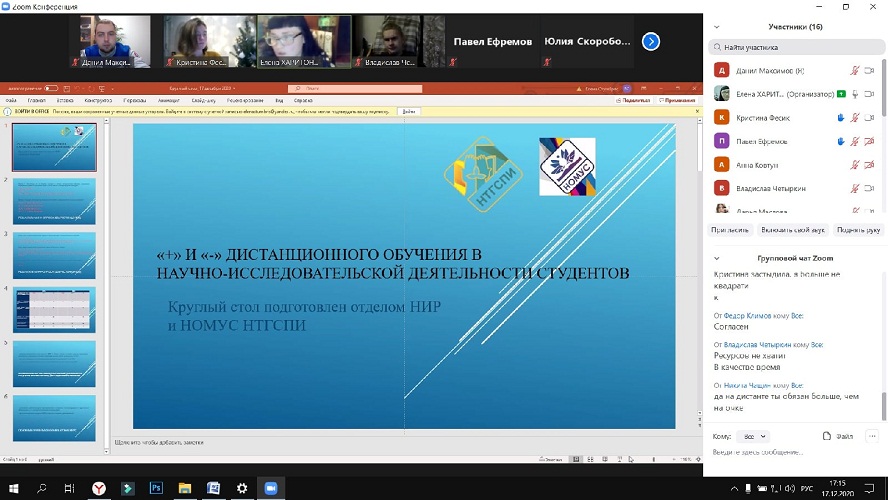Select slide 4 thumbnail with the table
This screenshot has width=888, height=500.
tap(54, 310)
